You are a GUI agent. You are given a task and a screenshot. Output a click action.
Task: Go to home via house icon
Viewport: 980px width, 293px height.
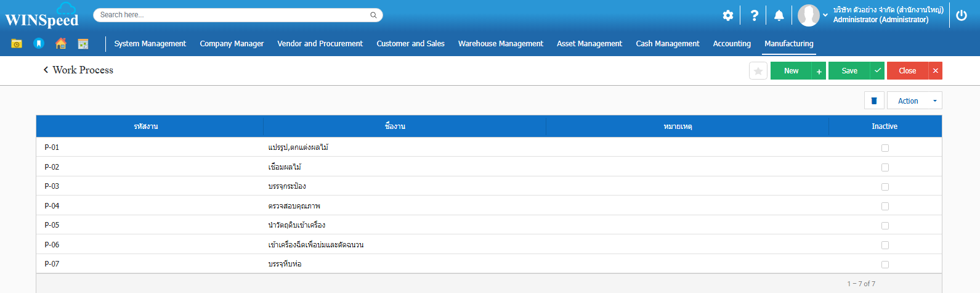tap(60, 44)
